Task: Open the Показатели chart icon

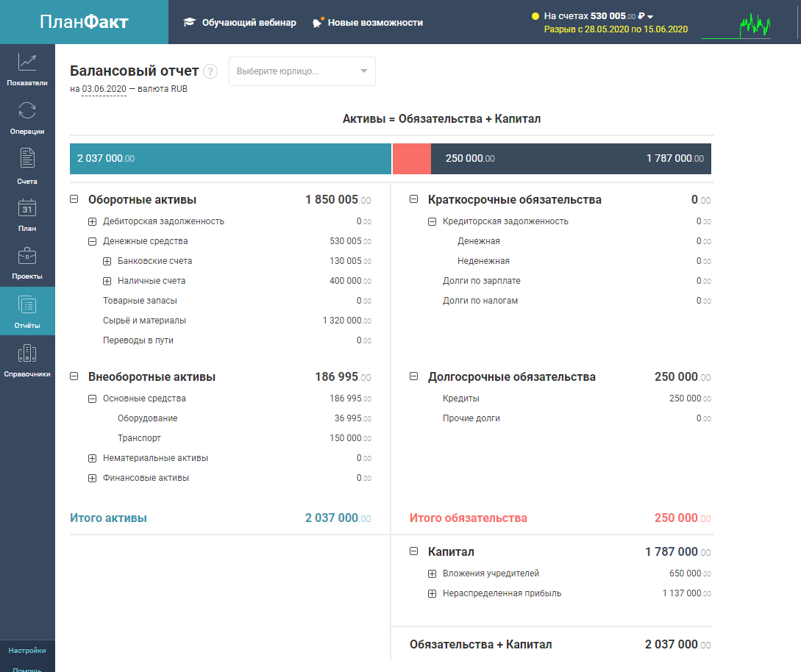Action: click(x=27, y=62)
